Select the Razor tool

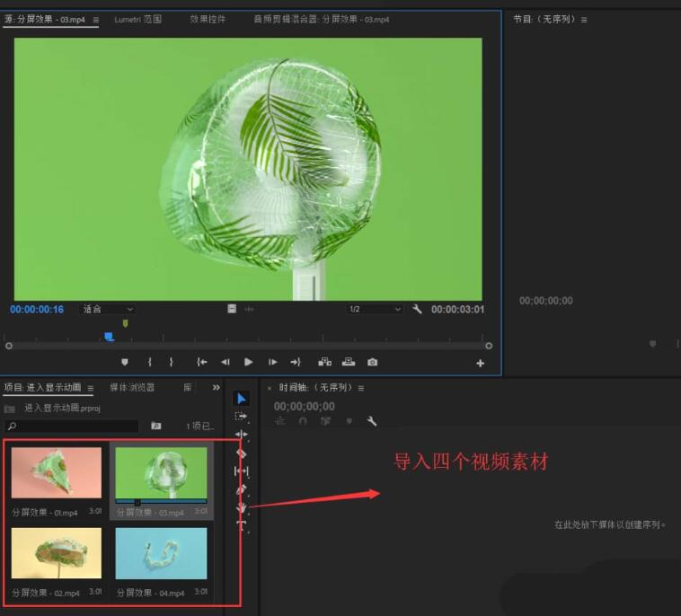[241, 453]
